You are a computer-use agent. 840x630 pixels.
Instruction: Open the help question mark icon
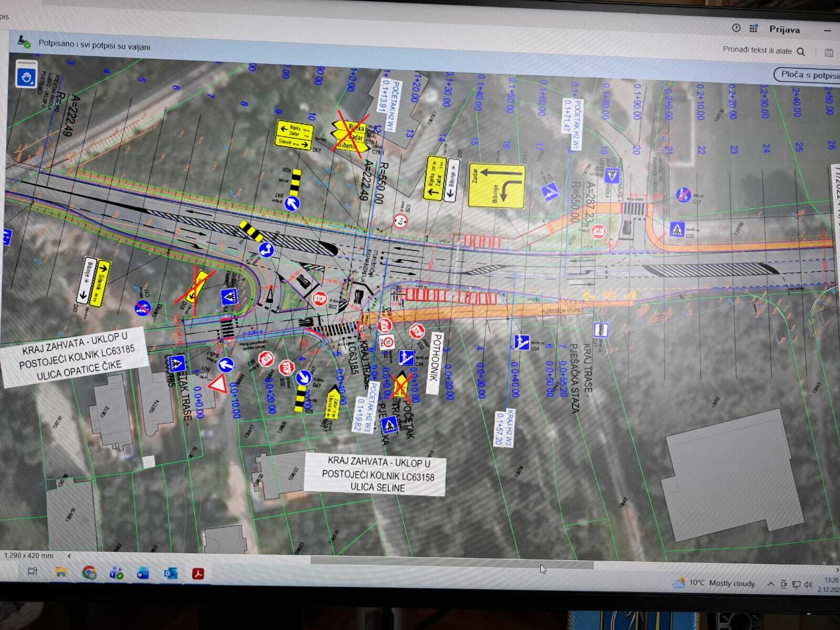coord(736,28)
